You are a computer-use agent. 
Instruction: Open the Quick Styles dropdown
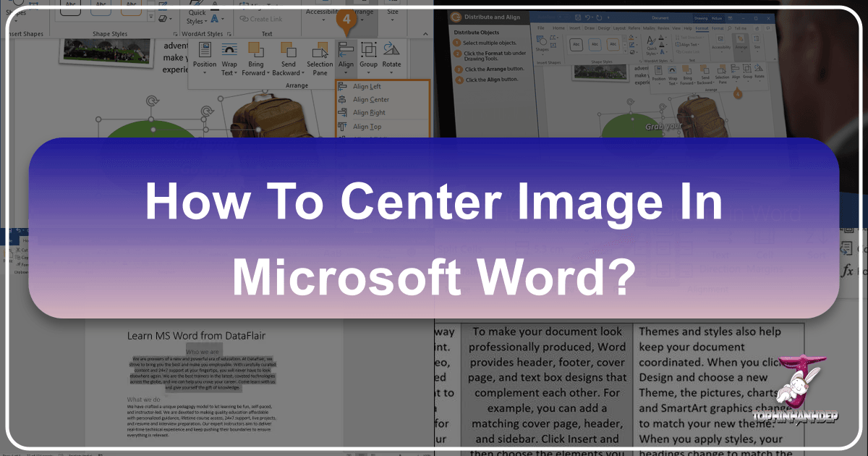pos(197,17)
